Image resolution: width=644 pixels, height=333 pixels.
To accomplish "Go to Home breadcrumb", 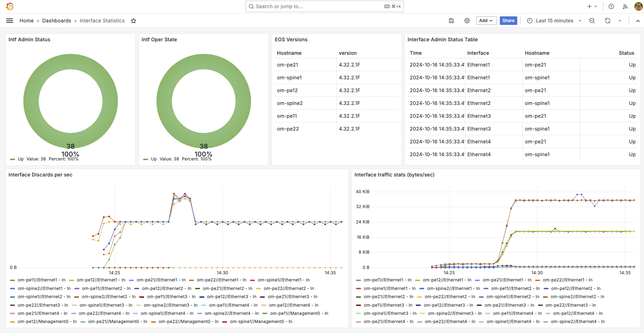I will (27, 21).
